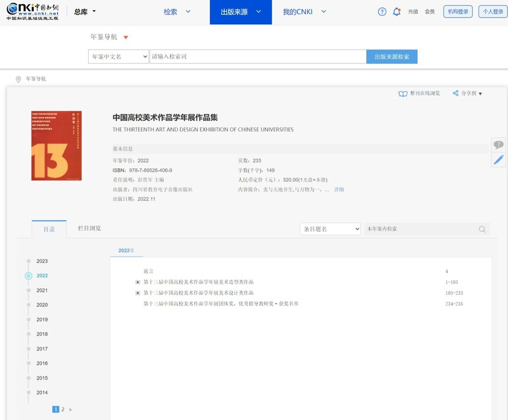Viewport: 508px width, 420px height.
Task: Open the 条目题名 dropdown
Action: (330, 229)
